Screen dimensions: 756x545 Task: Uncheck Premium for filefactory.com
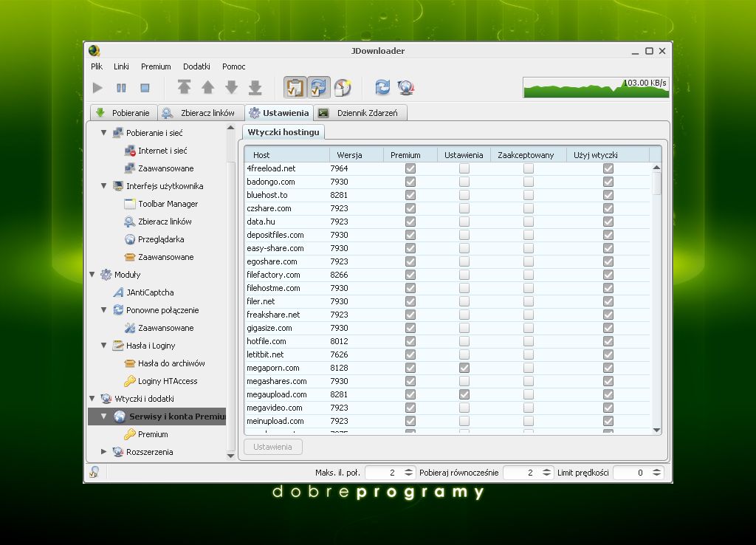point(410,275)
